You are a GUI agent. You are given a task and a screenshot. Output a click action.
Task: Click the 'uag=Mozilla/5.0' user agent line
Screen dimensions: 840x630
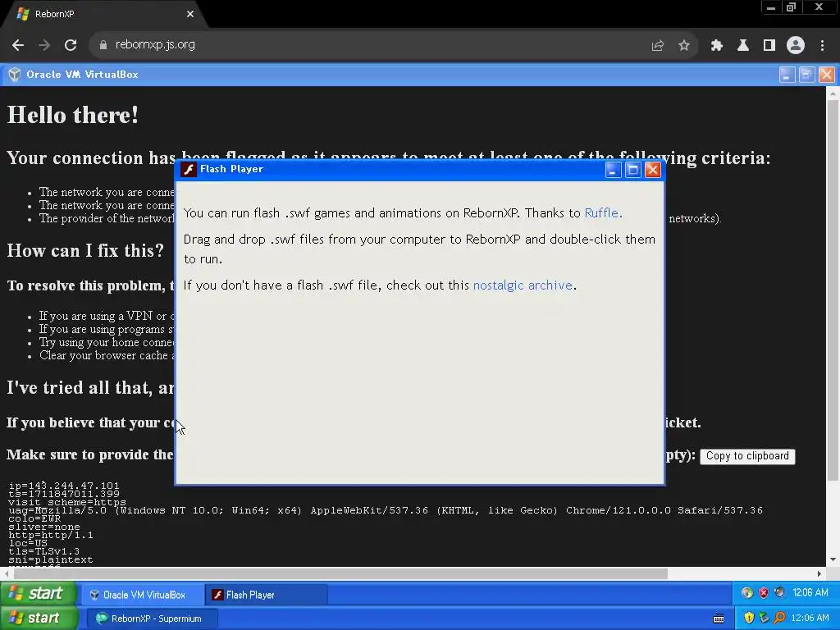[386, 510]
